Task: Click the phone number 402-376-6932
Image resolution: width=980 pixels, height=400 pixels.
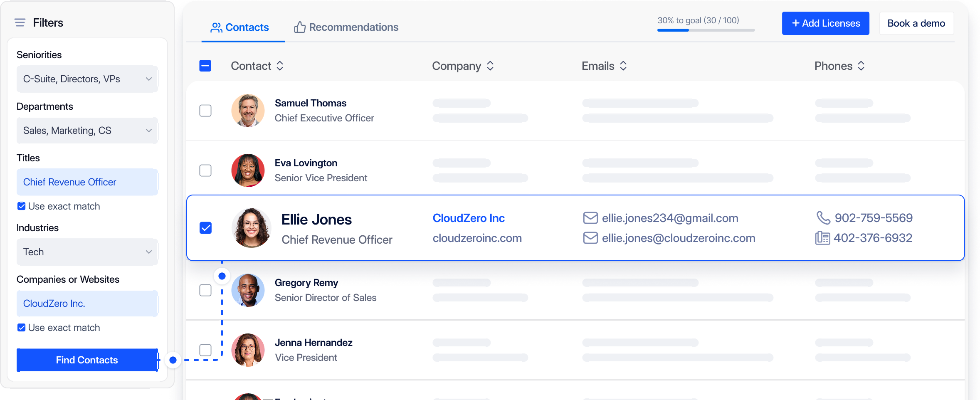Action: tap(873, 238)
